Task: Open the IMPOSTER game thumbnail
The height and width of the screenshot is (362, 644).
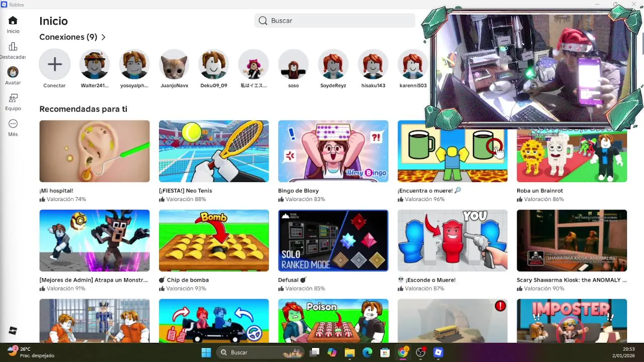Action: (x=572, y=321)
